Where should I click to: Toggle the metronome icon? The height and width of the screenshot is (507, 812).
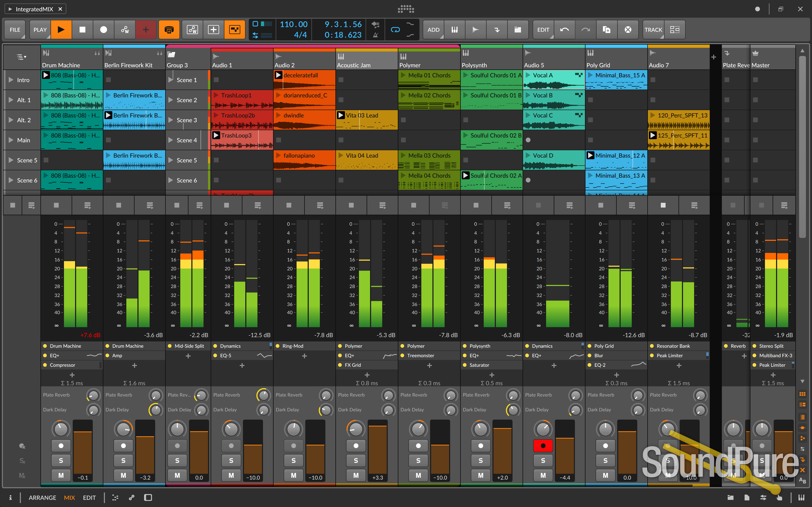375,35
